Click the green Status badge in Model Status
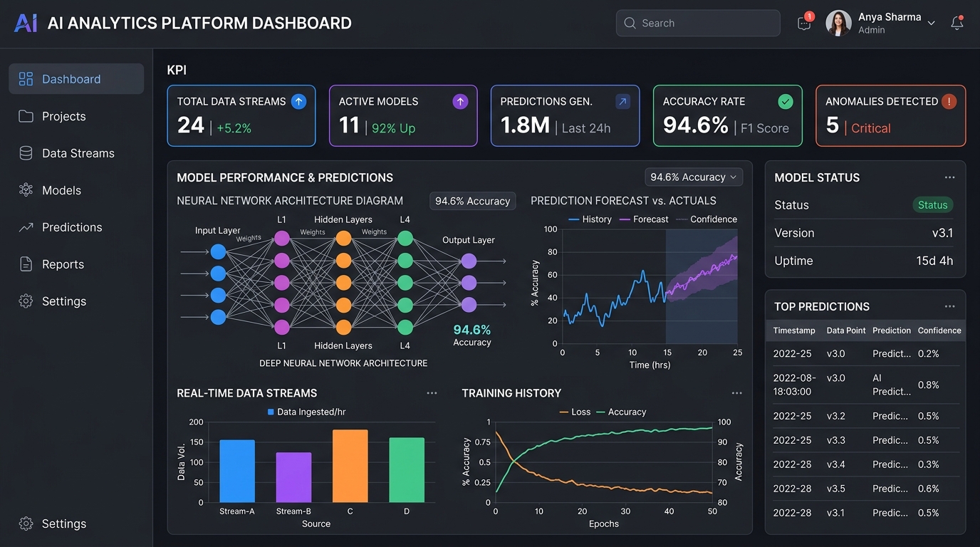Viewport: 980px width, 547px height. (x=933, y=205)
